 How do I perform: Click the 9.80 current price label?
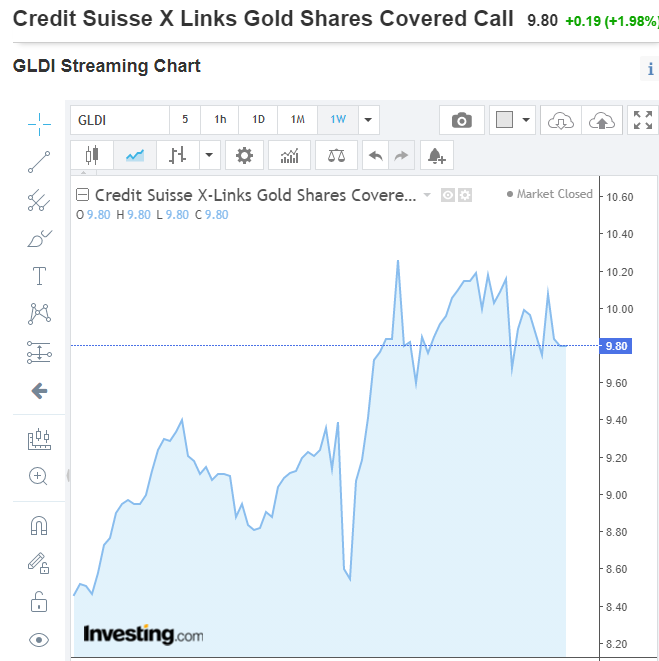coord(616,346)
